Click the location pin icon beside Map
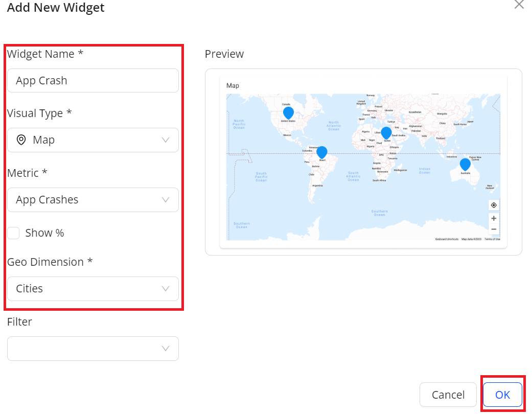Viewport: 532px width, 414px height. 21,140
